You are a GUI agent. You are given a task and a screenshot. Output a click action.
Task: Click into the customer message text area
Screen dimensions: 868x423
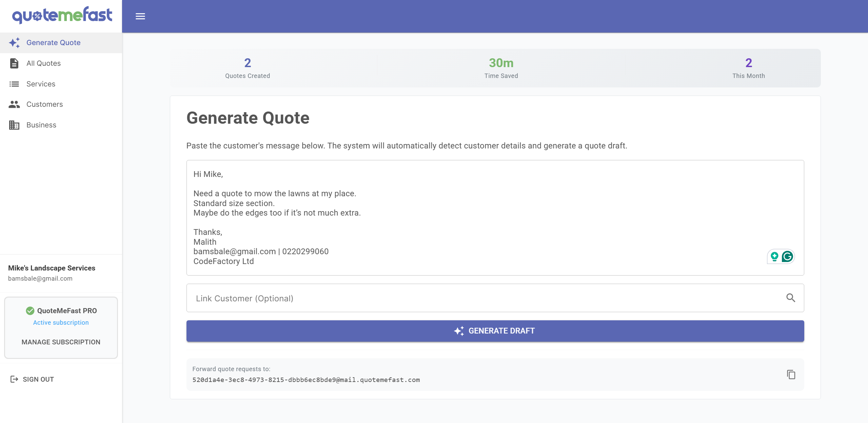[x=495, y=218]
